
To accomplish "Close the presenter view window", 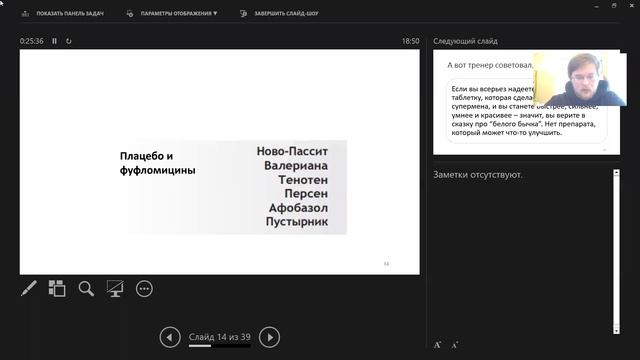I will (x=631, y=6).
